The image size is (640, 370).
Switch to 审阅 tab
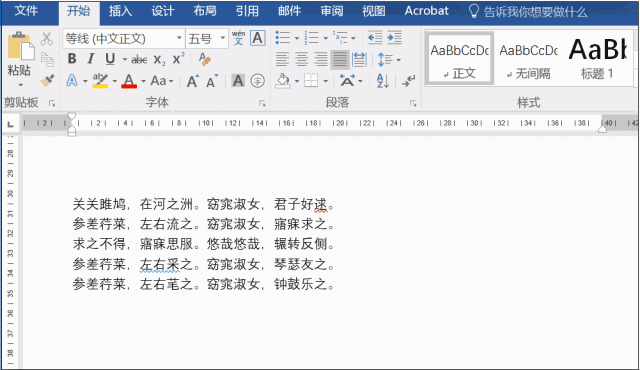(331, 11)
